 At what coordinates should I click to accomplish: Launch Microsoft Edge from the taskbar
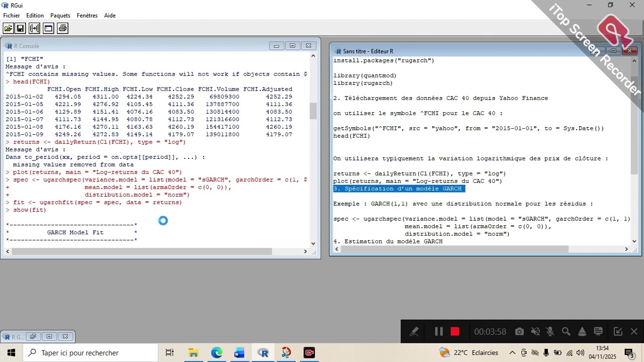(216, 353)
